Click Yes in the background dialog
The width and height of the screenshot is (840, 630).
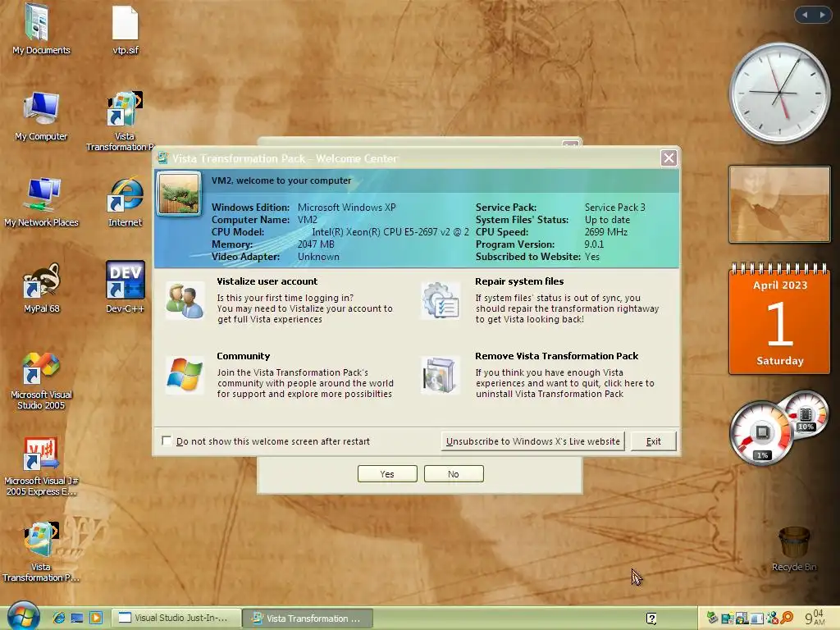tap(387, 474)
